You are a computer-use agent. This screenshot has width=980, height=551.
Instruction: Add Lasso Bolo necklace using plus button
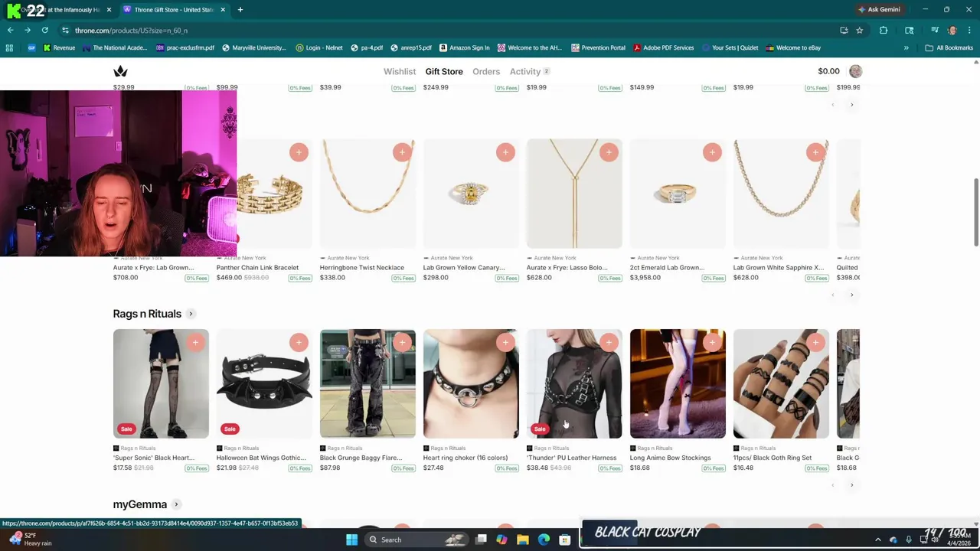click(x=609, y=152)
